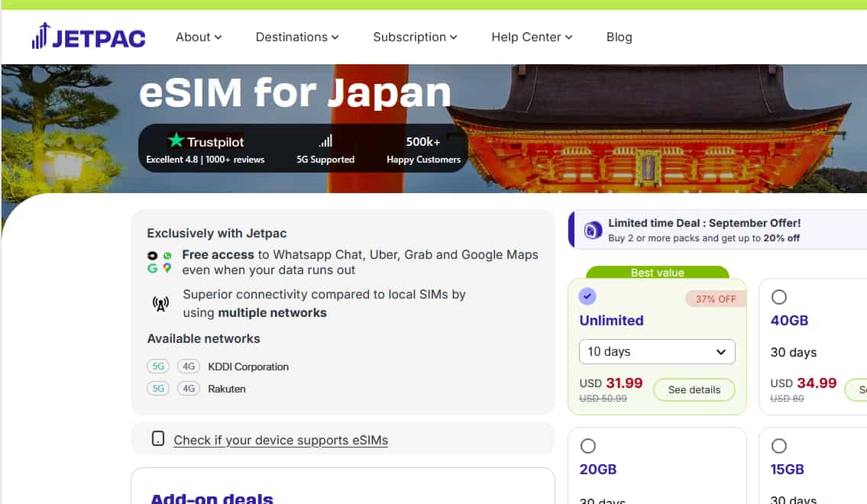867x504 pixels.
Task: Click the Trustpilot star icon
Action: pyautogui.click(x=176, y=141)
